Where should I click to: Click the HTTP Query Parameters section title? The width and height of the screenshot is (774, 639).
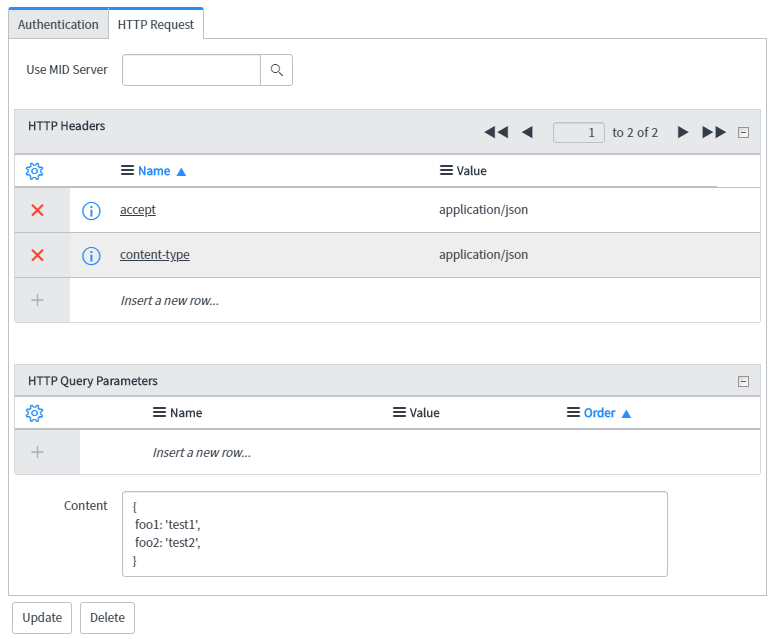point(93,381)
